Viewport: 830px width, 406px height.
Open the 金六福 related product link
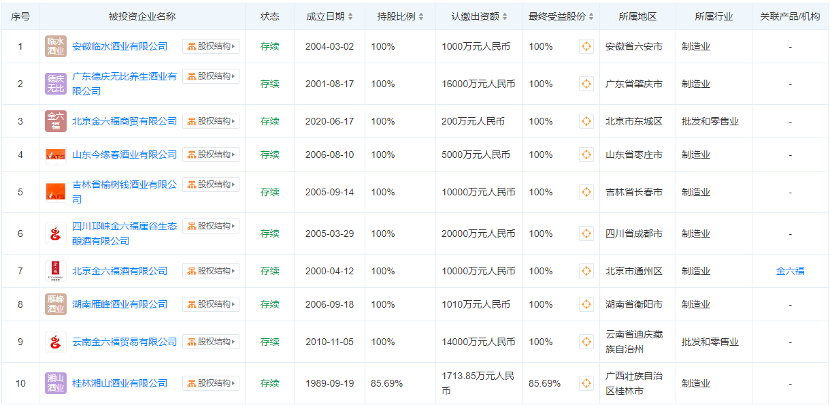click(x=789, y=271)
